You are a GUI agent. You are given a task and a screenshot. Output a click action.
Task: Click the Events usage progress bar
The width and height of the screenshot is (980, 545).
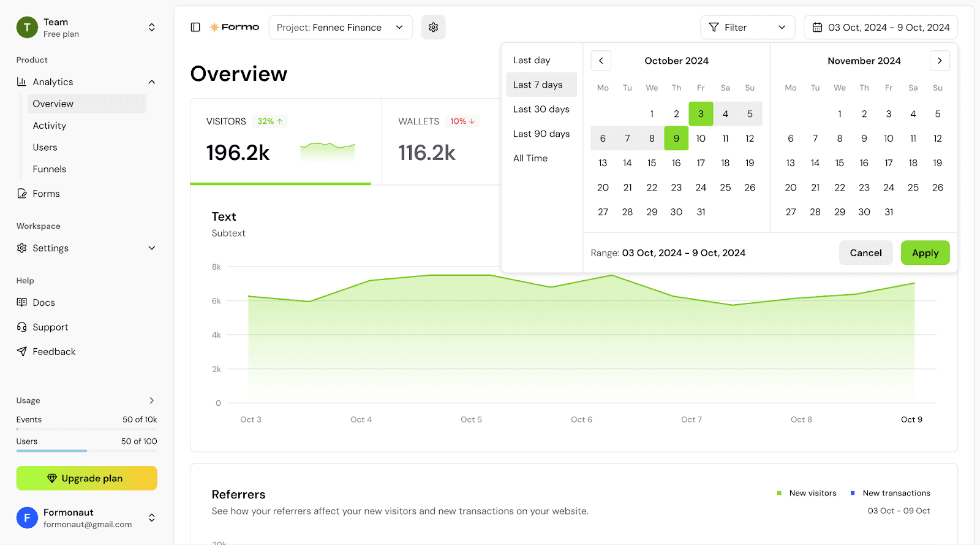[86, 429]
